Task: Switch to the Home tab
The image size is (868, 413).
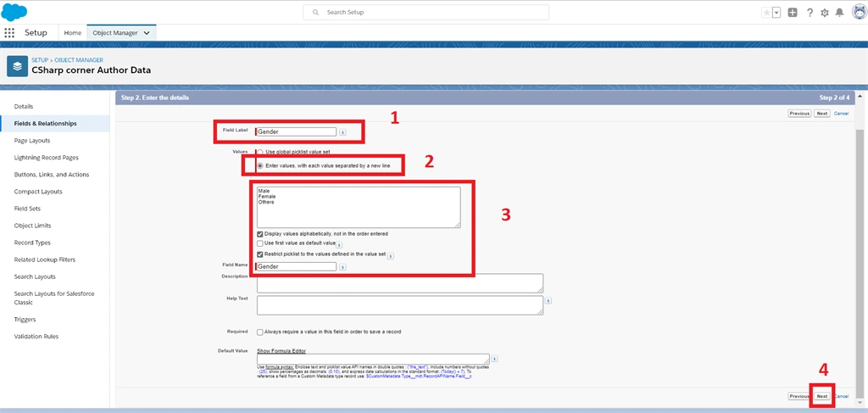Action: click(73, 33)
